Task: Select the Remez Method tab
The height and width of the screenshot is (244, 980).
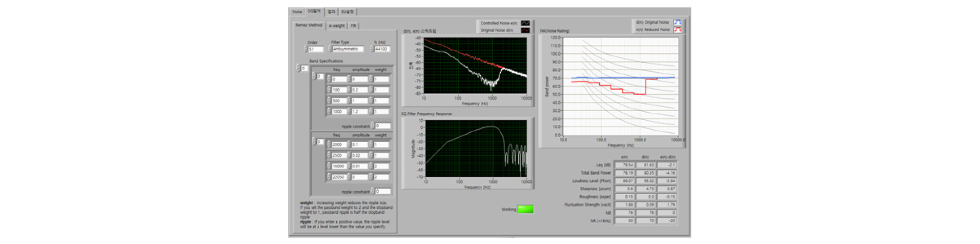Action: tap(308, 25)
